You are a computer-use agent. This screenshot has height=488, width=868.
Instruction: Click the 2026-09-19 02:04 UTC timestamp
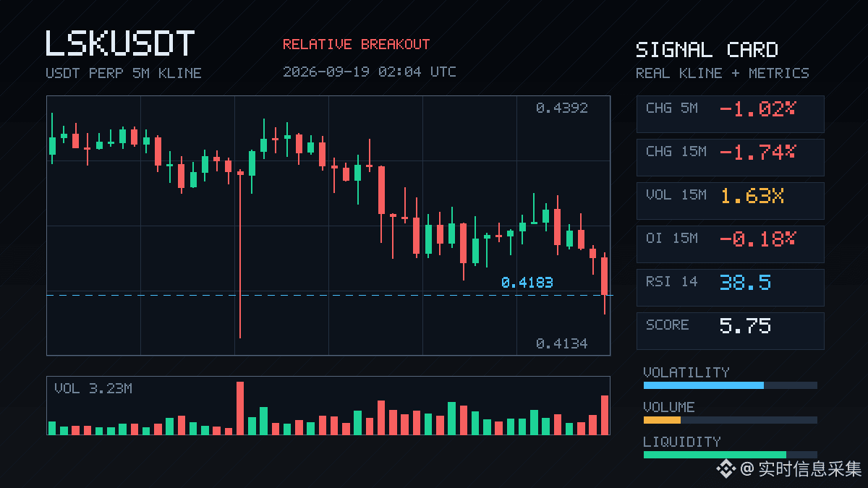tap(369, 72)
